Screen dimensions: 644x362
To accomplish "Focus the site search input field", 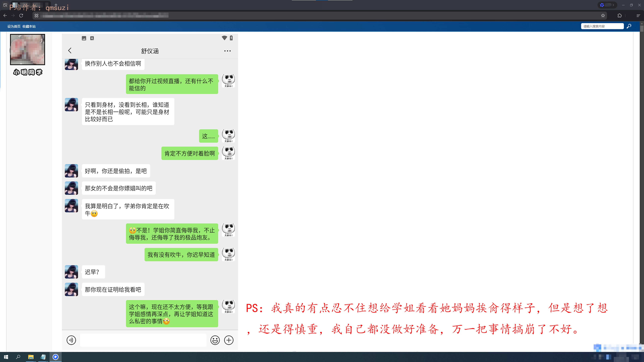I will point(602,26).
